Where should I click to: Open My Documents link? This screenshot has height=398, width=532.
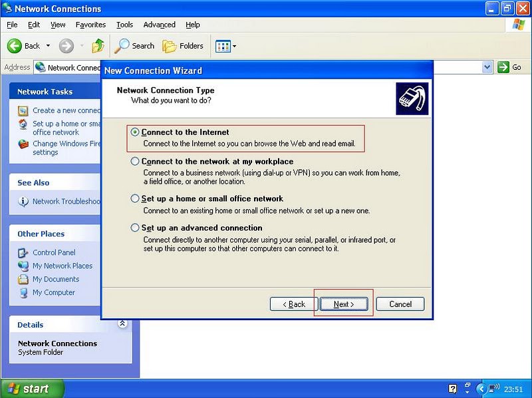[x=56, y=279]
